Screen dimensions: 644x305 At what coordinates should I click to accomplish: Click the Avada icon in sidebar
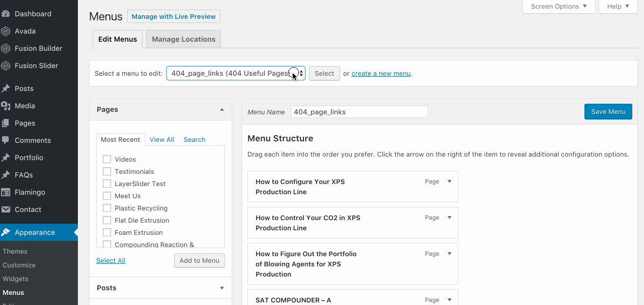[x=6, y=31]
